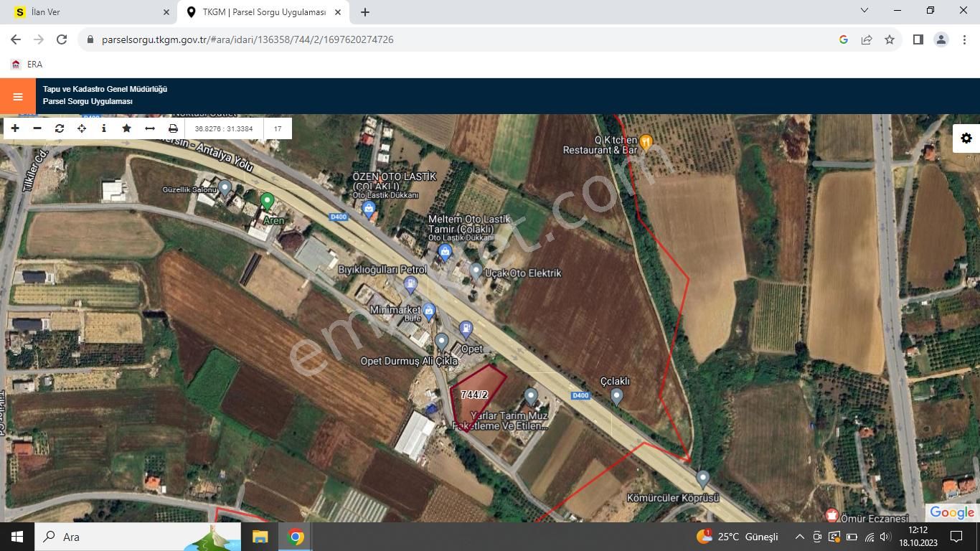Click the Meltem Oto Lastik marker
This screenshot has width=980, height=551.
(445, 252)
